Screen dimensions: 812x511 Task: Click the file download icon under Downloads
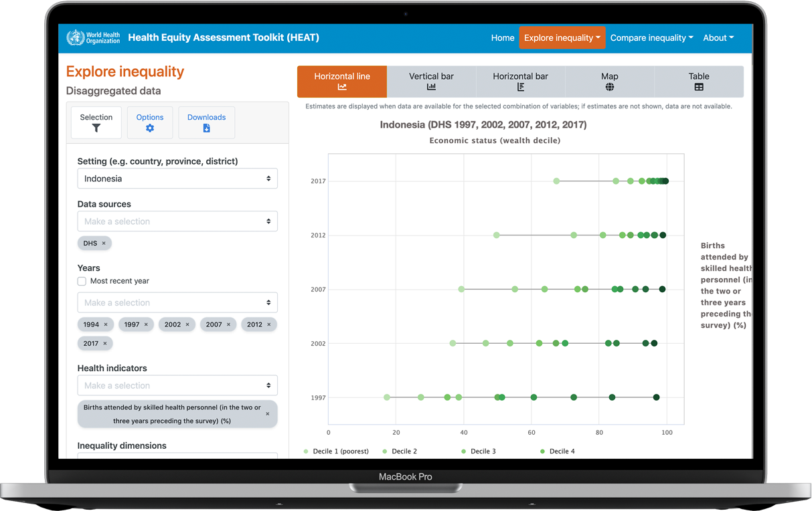(x=206, y=128)
